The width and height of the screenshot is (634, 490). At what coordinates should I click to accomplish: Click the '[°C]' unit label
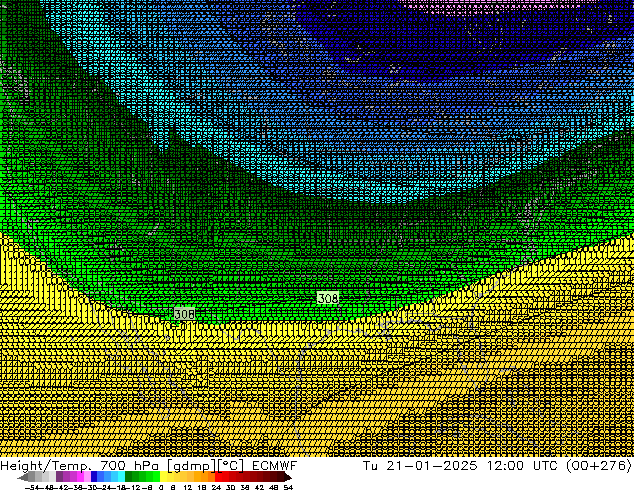[x=231, y=466]
